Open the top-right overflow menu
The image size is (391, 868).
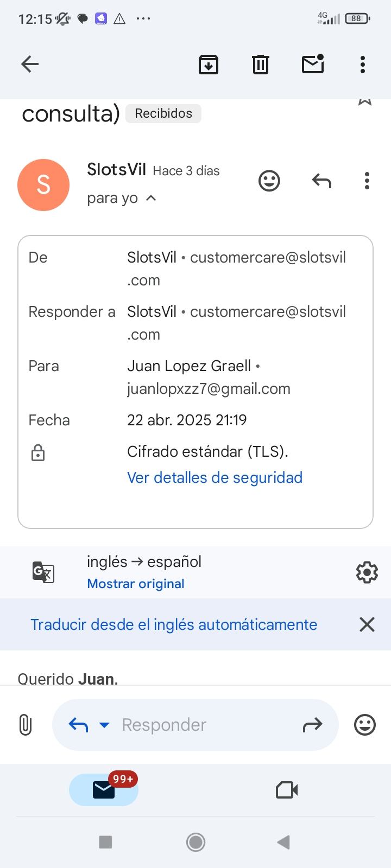pyautogui.click(x=363, y=65)
